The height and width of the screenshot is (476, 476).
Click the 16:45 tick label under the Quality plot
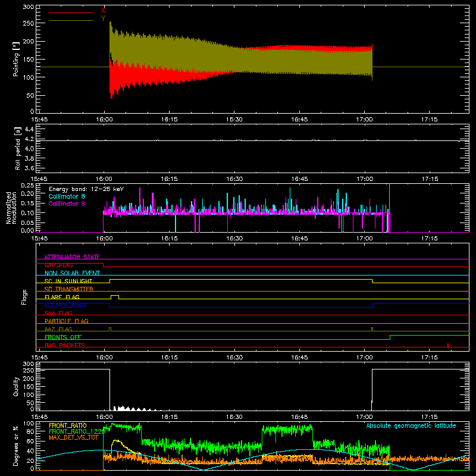pos(299,417)
